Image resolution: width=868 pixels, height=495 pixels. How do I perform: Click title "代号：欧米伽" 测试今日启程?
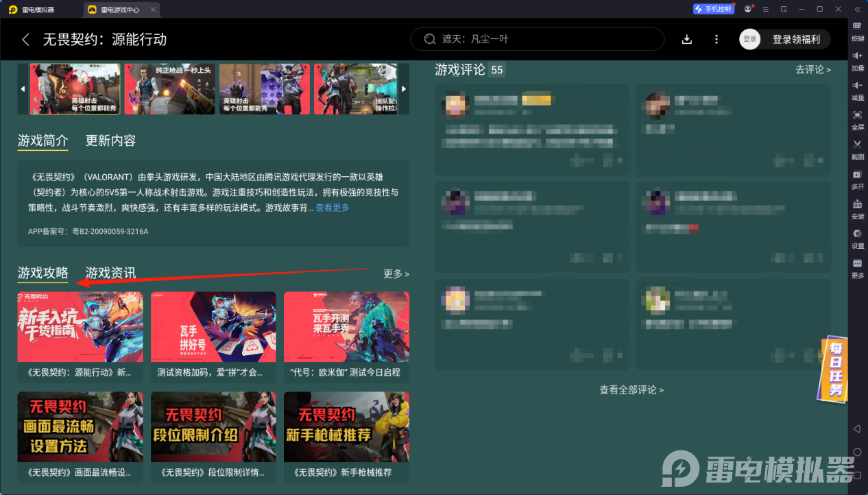pos(346,372)
